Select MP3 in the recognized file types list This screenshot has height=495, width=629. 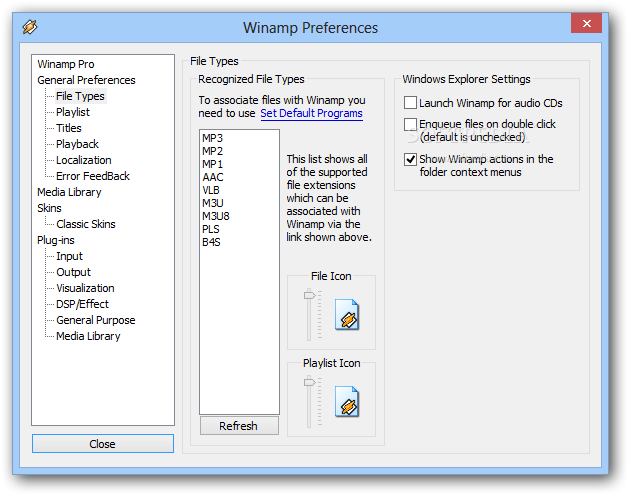[212, 138]
